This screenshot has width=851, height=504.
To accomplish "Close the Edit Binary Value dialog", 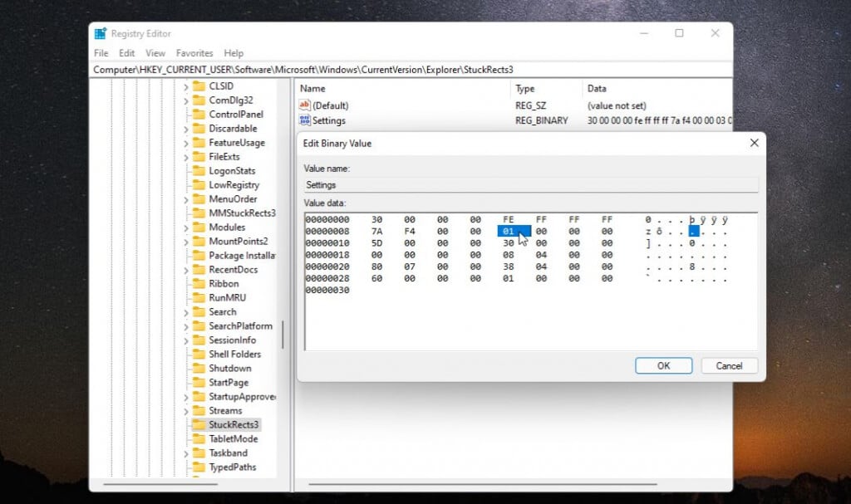I will click(754, 143).
